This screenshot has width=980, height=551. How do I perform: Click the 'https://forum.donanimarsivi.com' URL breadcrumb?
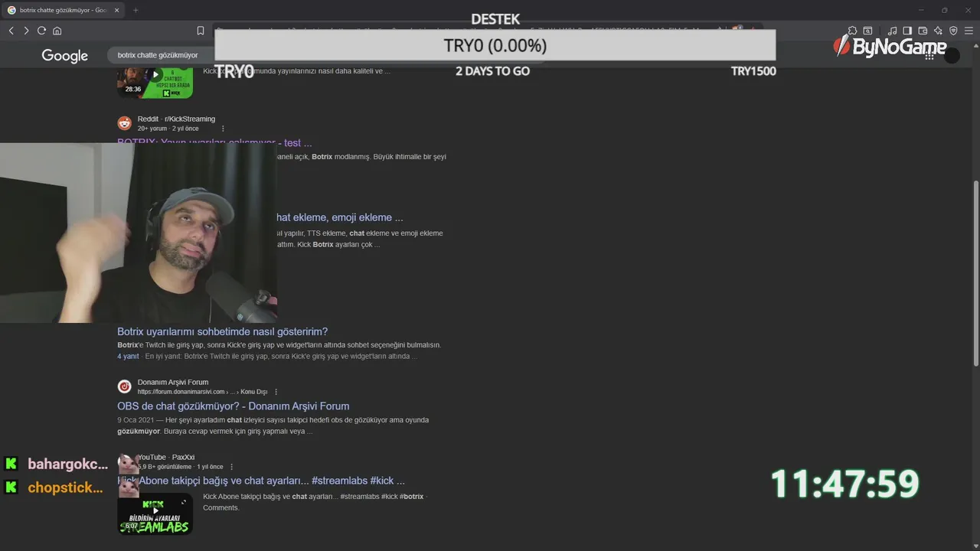pyautogui.click(x=181, y=392)
